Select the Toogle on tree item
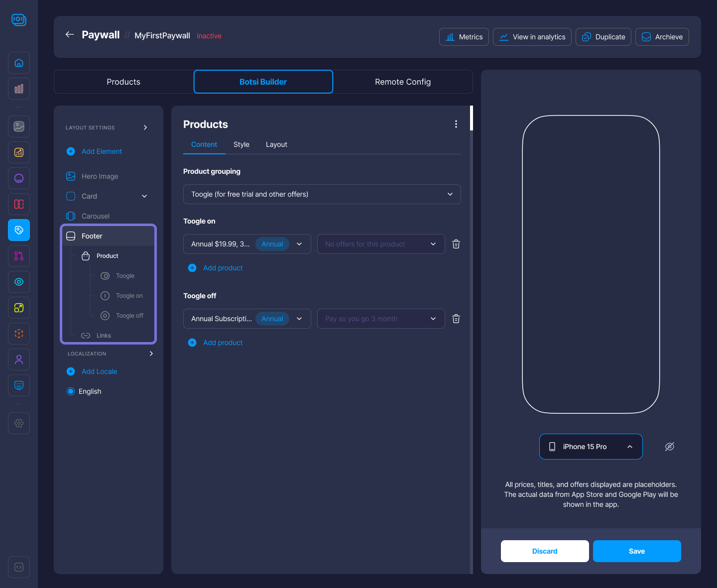The height and width of the screenshot is (588, 717). tap(129, 296)
